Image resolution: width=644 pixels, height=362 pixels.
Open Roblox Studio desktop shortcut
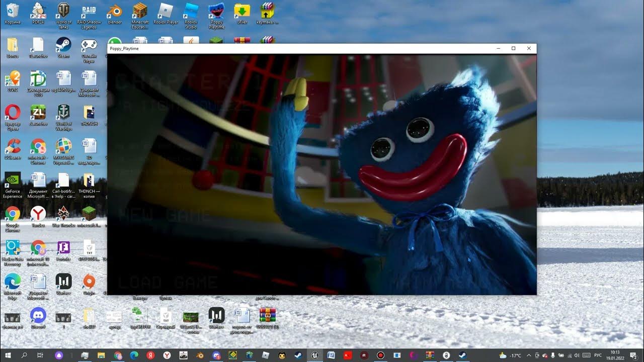click(x=191, y=16)
